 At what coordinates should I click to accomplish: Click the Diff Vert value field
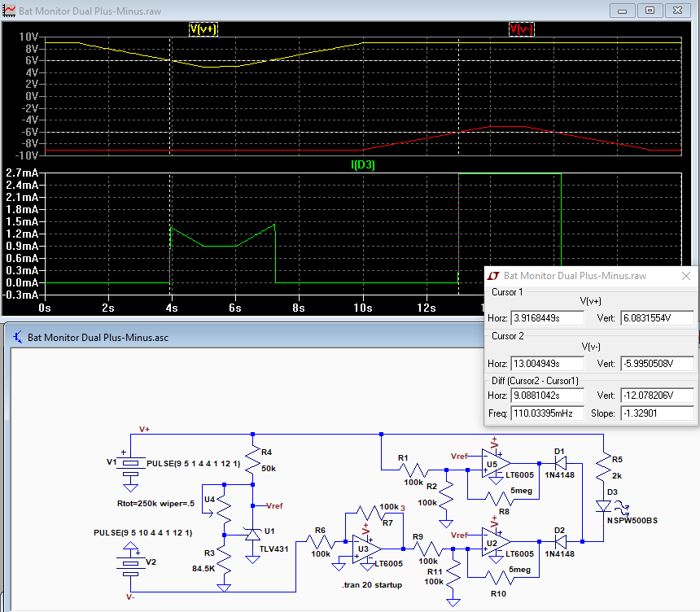pyautogui.click(x=657, y=395)
